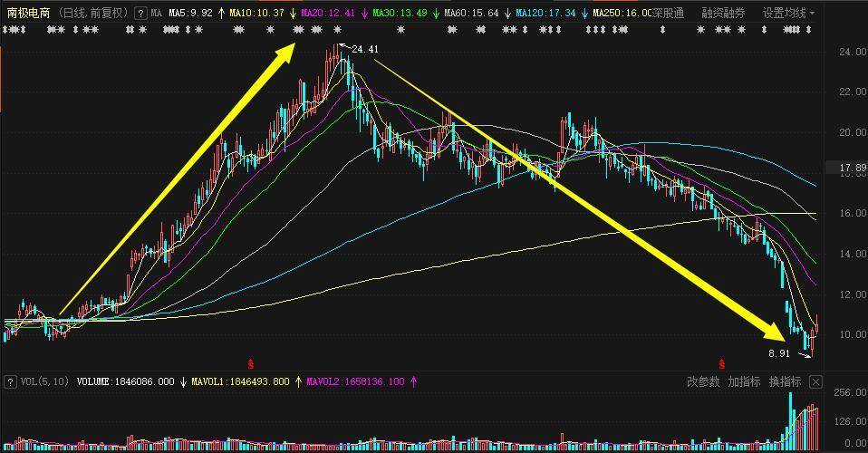Open the help icon next to 前复权
This screenshot has width=868, height=453.
(141, 13)
